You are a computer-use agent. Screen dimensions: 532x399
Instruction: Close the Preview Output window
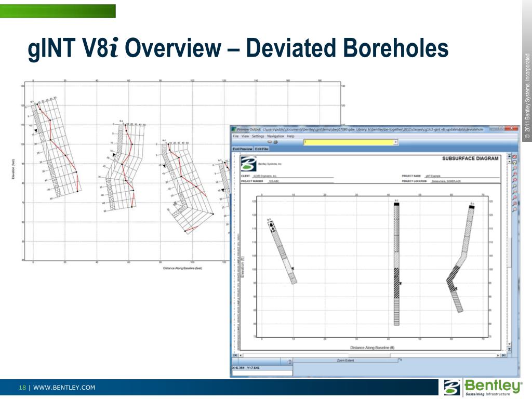coord(511,129)
